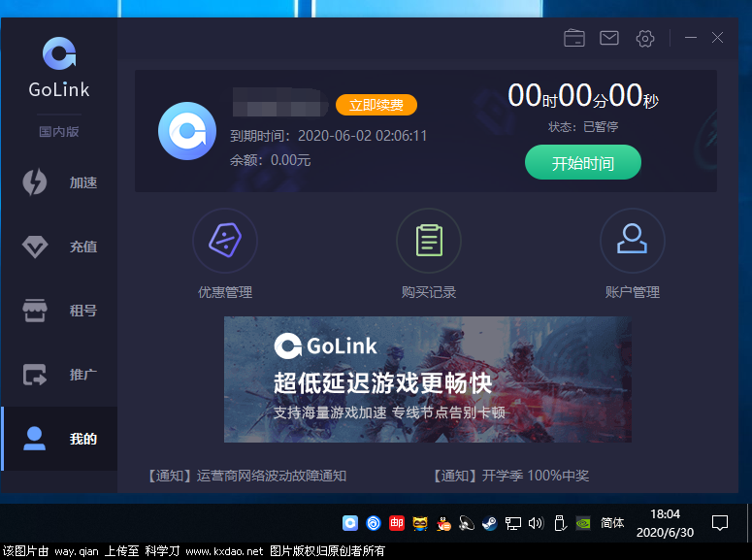Click the lightning bolt 加速 icon
The height and width of the screenshot is (560, 752).
tap(35, 182)
